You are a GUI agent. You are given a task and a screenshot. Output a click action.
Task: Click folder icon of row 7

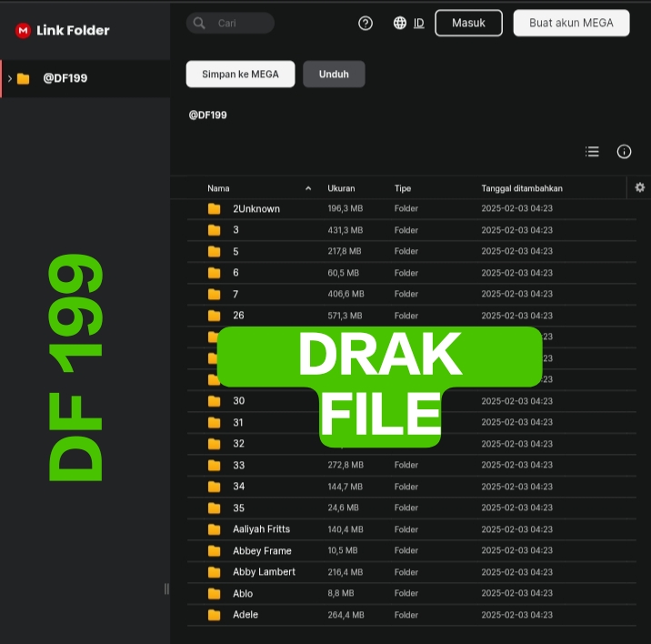coord(215,294)
